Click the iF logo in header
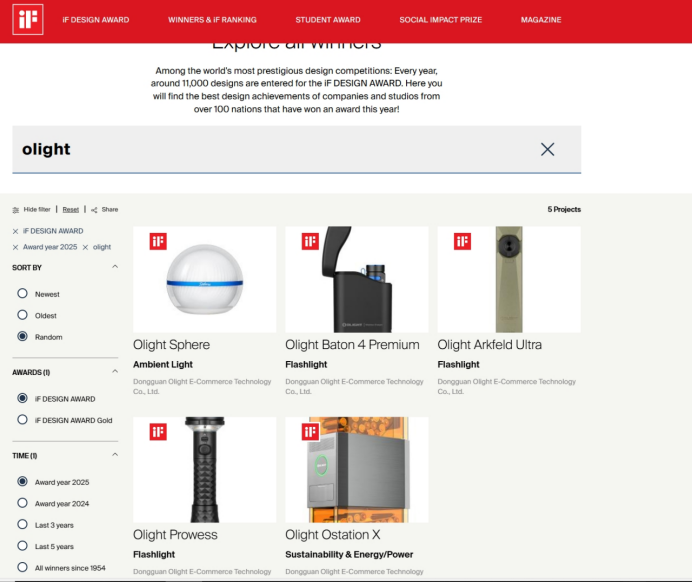692x582 pixels. 28,19
